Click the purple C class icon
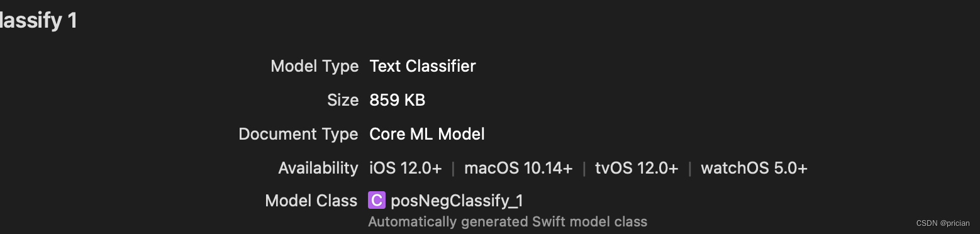Viewport: 980px width, 234px height. [376, 201]
